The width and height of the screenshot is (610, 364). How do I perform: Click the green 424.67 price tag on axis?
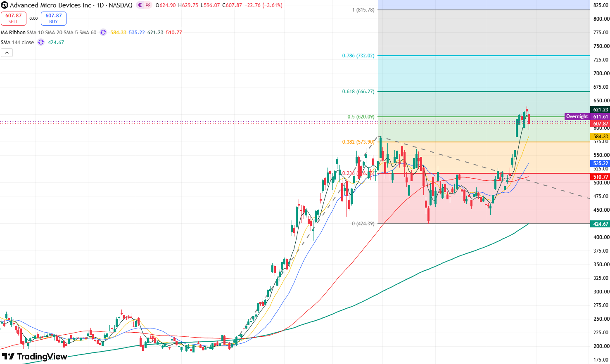(x=601, y=224)
